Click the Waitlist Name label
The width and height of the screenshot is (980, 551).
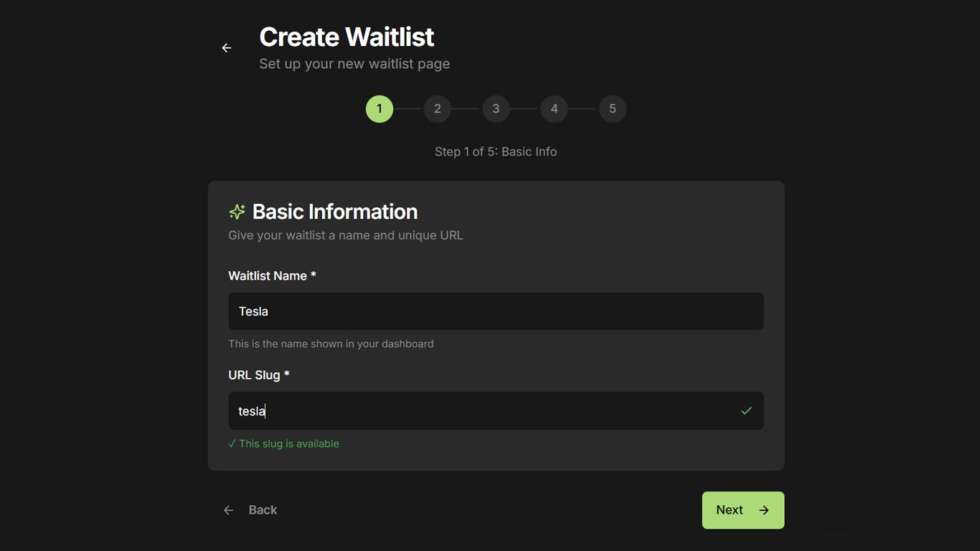point(272,275)
